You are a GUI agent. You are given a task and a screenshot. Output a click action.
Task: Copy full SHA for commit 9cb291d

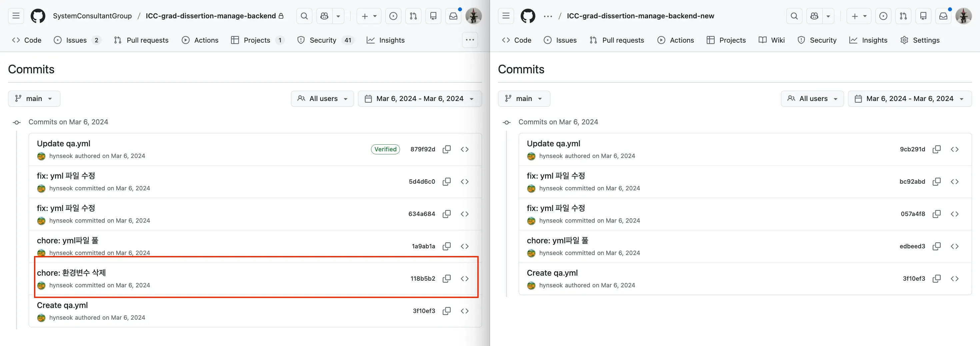pyautogui.click(x=937, y=149)
